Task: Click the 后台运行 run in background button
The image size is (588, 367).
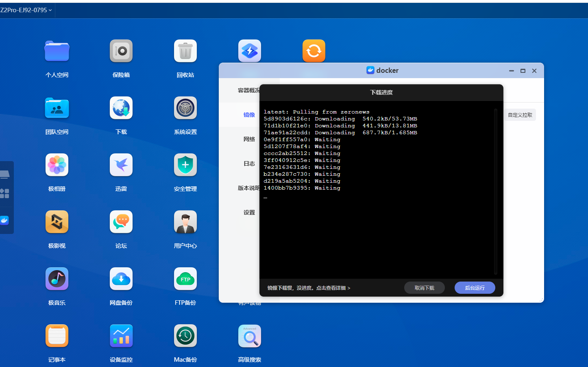Action: pos(475,288)
